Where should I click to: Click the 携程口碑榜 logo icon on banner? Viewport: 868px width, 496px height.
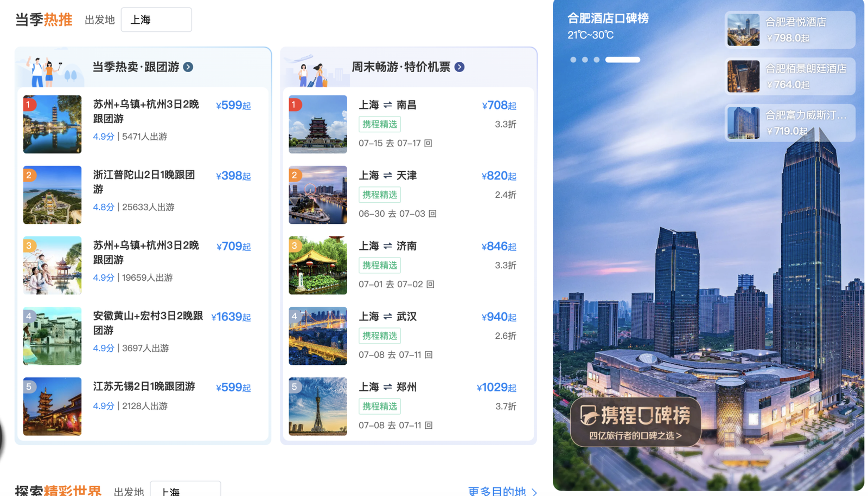coord(588,414)
